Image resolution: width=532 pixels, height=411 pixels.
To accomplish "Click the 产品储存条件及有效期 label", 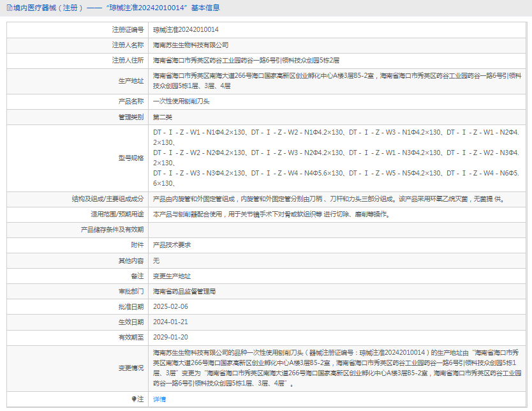I will [112, 230].
